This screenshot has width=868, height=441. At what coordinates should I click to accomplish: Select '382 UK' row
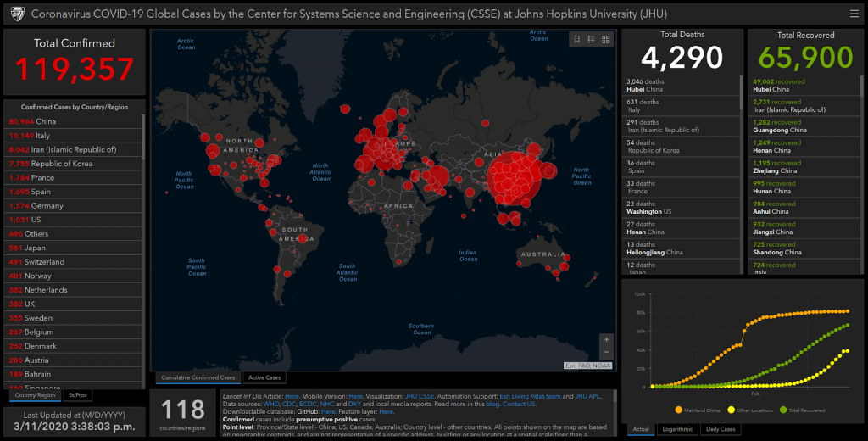73,304
